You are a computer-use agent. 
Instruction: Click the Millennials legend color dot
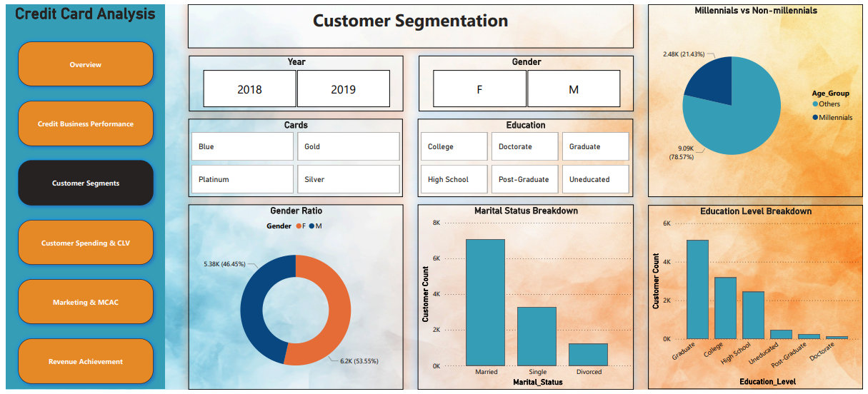tap(815, 117)
